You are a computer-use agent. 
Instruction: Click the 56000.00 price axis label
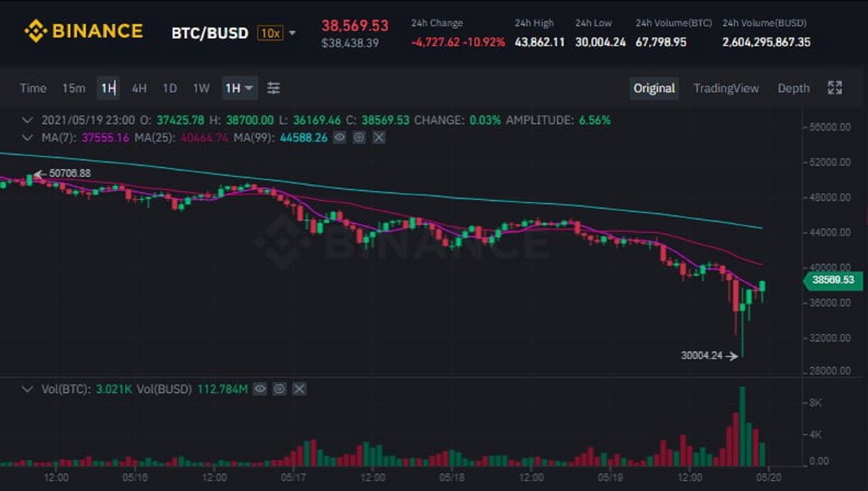point(830,127)
